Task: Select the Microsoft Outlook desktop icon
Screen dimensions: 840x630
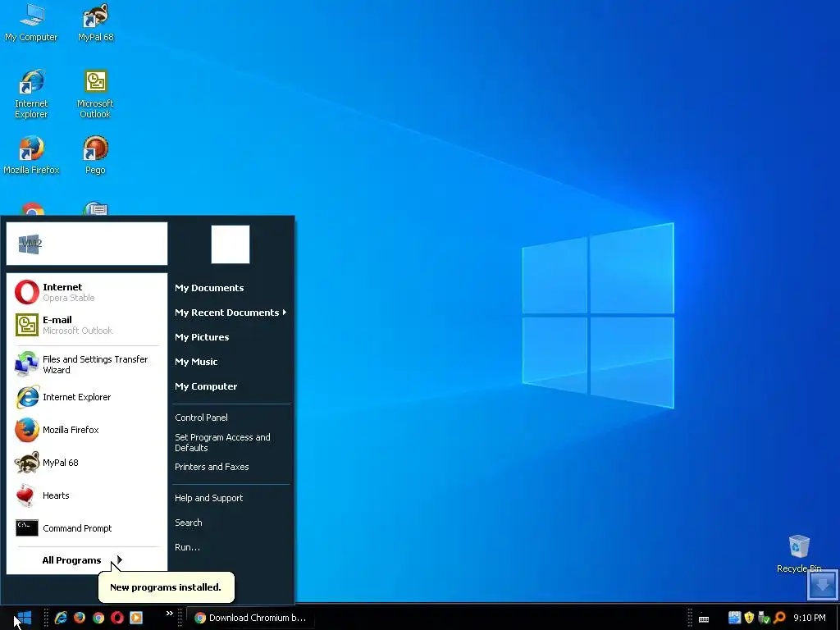Action: pyautogui.click(x=95, y=94)
